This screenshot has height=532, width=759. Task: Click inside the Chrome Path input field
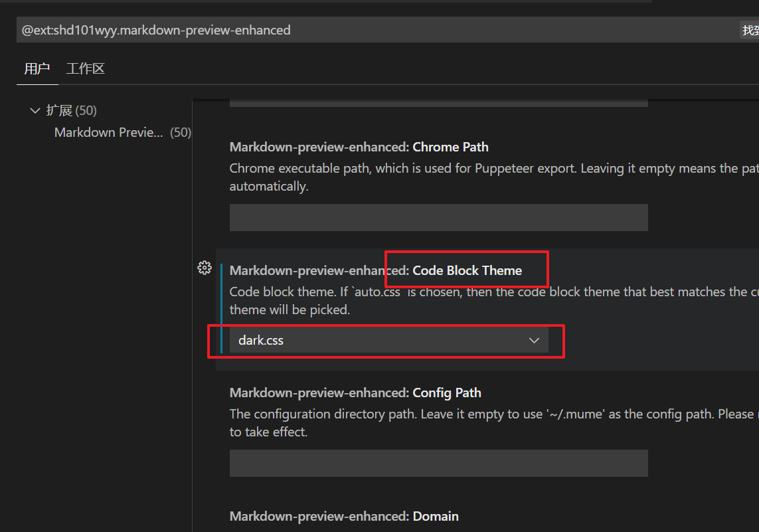click(438, 217)
